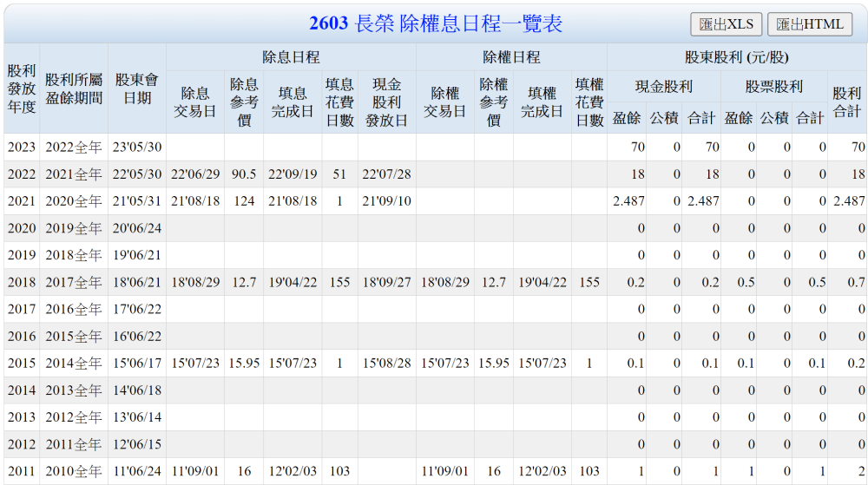This screenshot has width=868, height=485.
Task: Click fill-dividend completion date 22'09/19
Action: (x=293, y=174)
